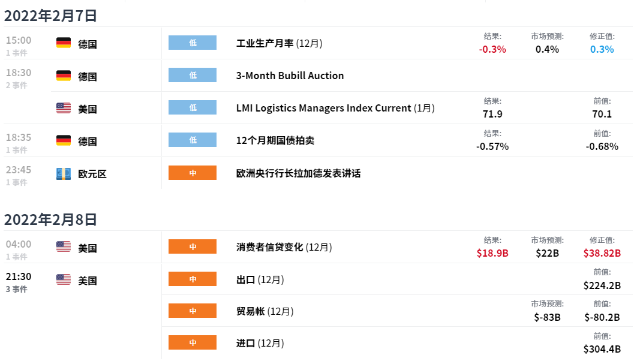
Task: Open the 消费者信贷变化 (12月) event
Action: 284,247
